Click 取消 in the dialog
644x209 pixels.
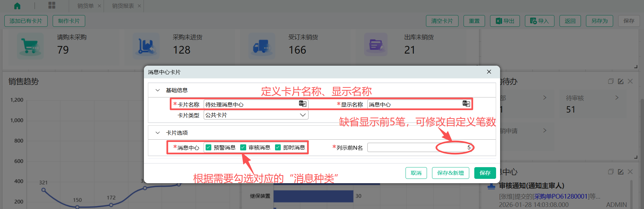point(416,173)
